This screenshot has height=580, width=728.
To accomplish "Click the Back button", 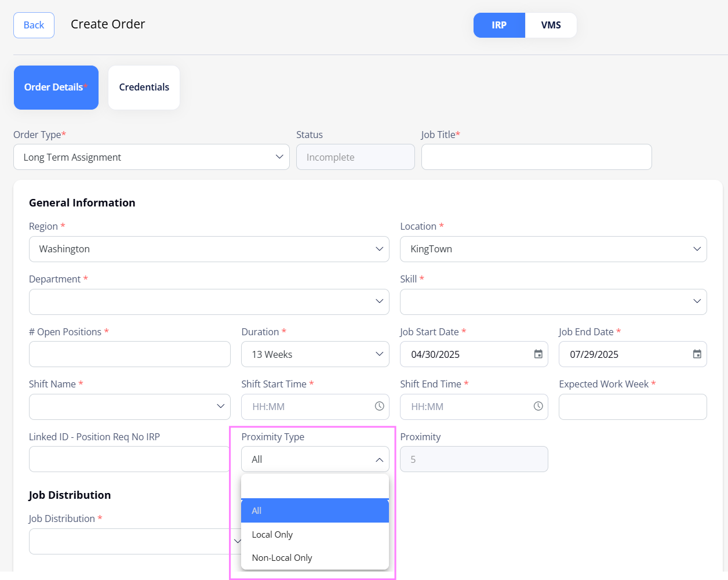I will [x=34, y=26].
